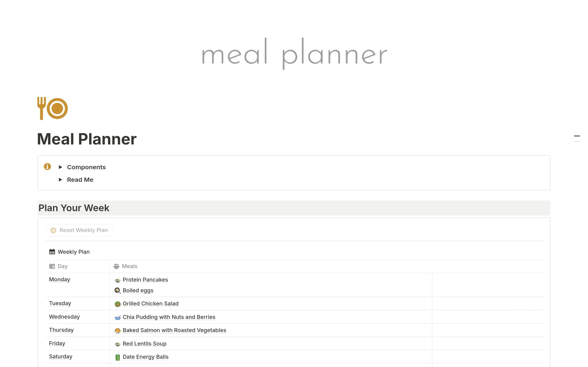The width and height of the screenshot is (588, 367).
Task: Click the Plan Your Week heading
Action: click(x=74, y=208)
